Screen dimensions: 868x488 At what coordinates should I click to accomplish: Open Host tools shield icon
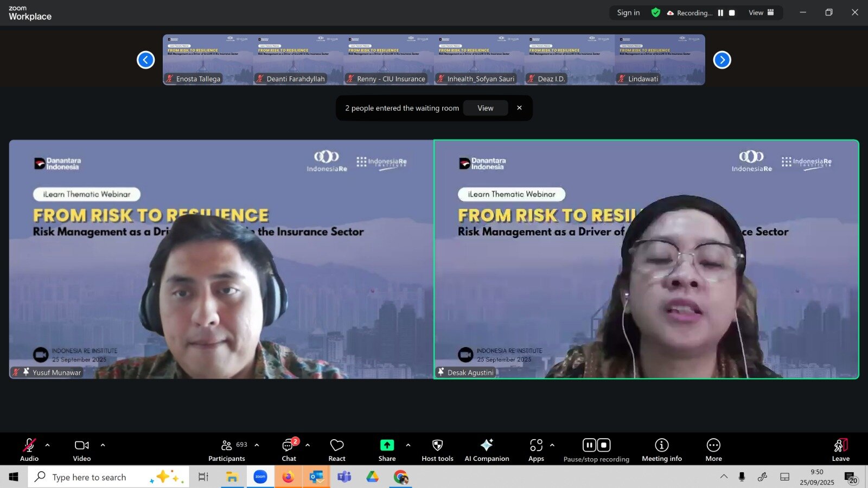[437, 445]
